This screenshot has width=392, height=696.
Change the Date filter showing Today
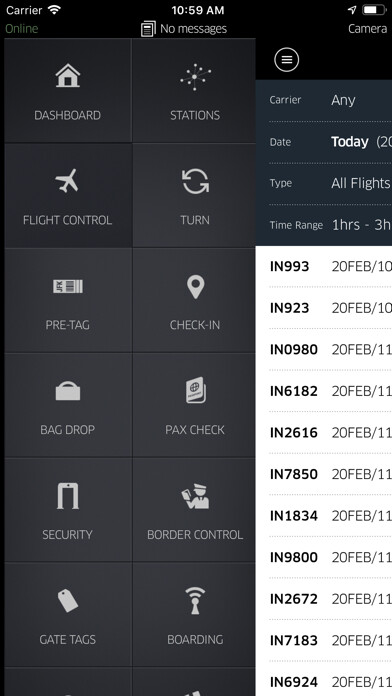point(324,142)
